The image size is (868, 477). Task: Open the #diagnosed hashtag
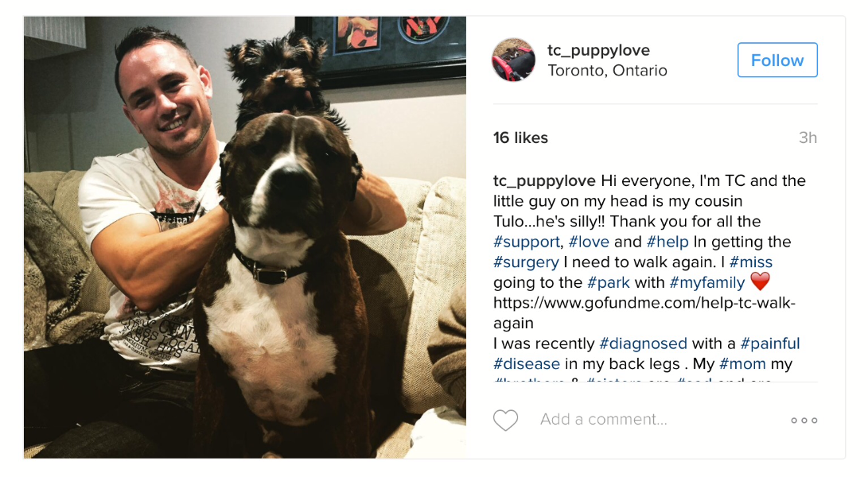tap(644, 343)
